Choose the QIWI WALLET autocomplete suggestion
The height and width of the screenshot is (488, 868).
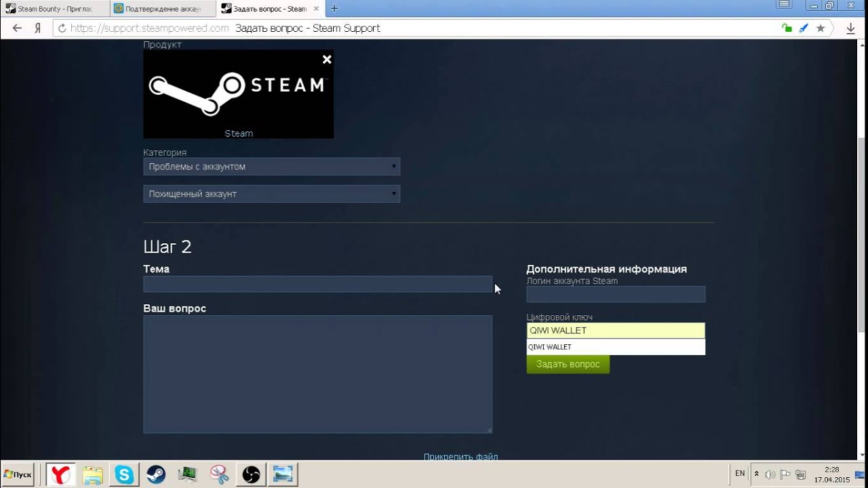click(616, 347)
